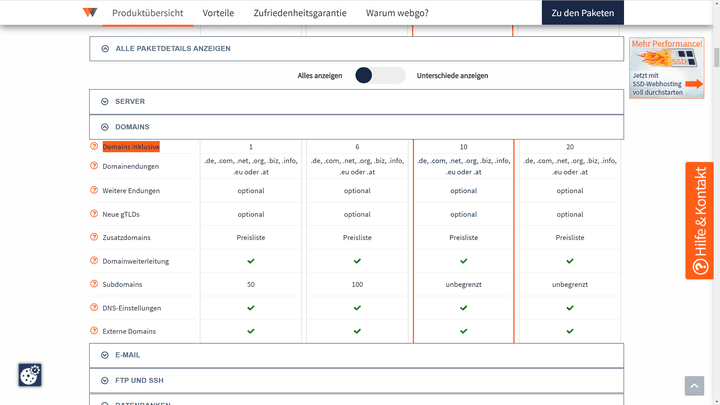The width and height of the screenshot is (720, 405).
Task: Collapse Alle Paketdetails anzeigen section
Action: point(356,49)
